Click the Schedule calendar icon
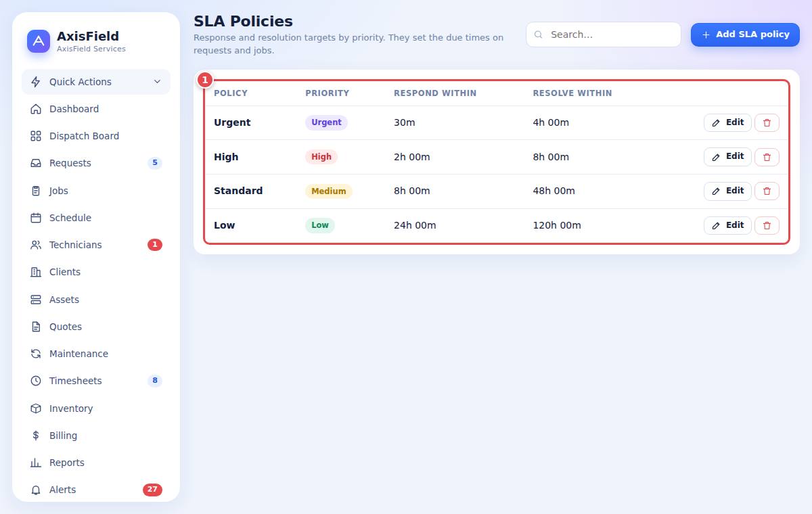Viewport: 812px width, 514px height. tap(36, 218)
